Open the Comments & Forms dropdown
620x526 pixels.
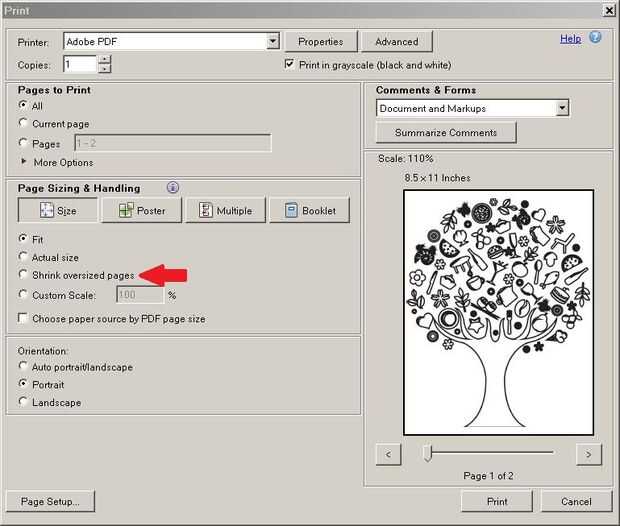click(562, 108)
